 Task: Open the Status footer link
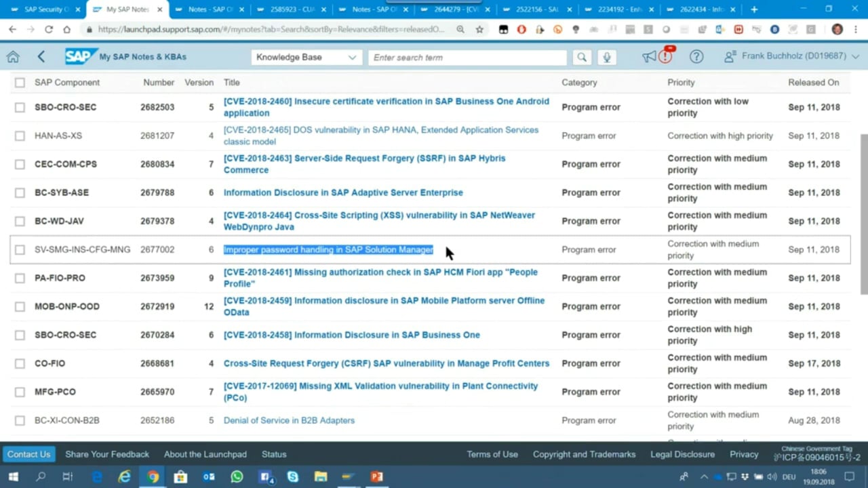[x=274, y=454]
